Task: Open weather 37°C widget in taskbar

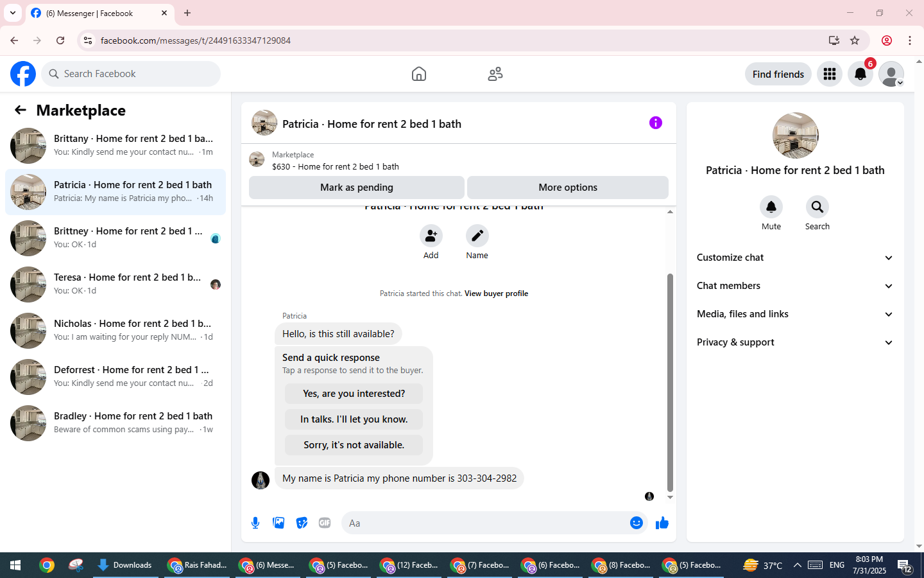Action: (762, 565)
